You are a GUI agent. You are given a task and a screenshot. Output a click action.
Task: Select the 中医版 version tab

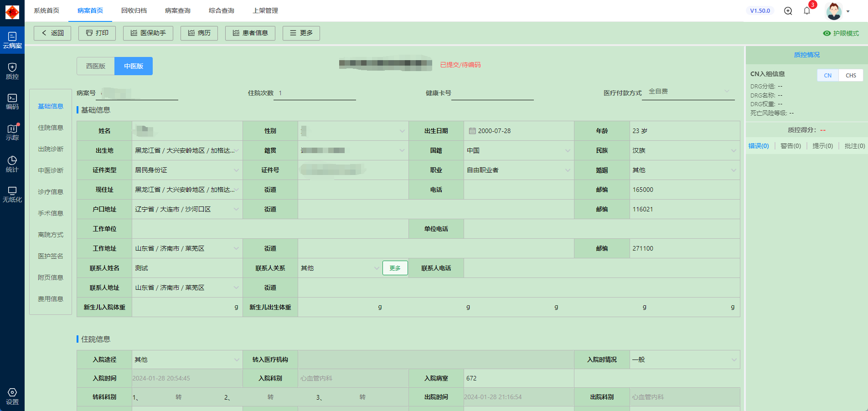click(134, 66)
